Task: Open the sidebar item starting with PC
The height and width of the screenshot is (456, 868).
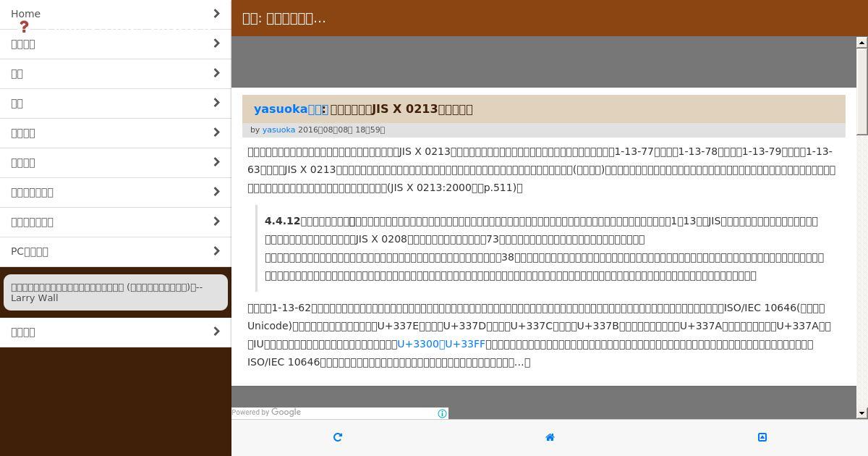Action: tap(116, 252)
